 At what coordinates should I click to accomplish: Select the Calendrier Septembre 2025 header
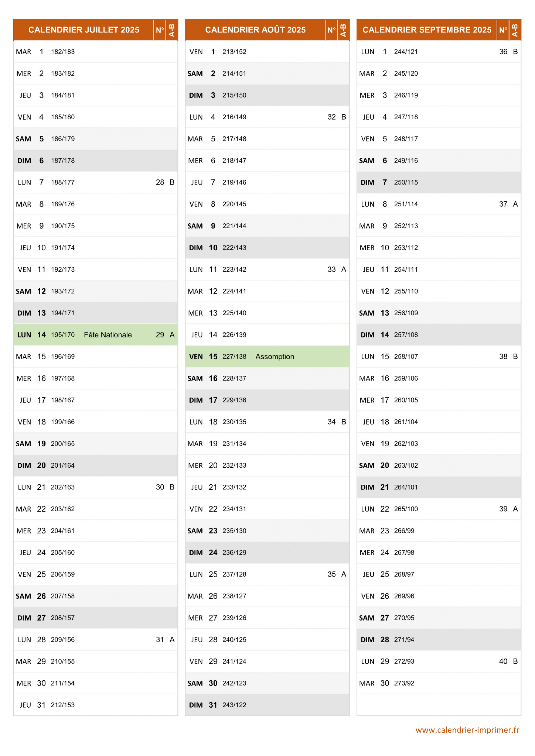tap(427, 30)
